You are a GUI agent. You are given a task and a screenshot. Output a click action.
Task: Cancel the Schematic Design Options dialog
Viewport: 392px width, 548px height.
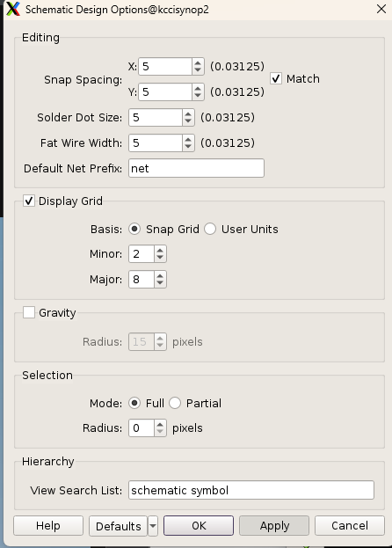pos(350,526)
